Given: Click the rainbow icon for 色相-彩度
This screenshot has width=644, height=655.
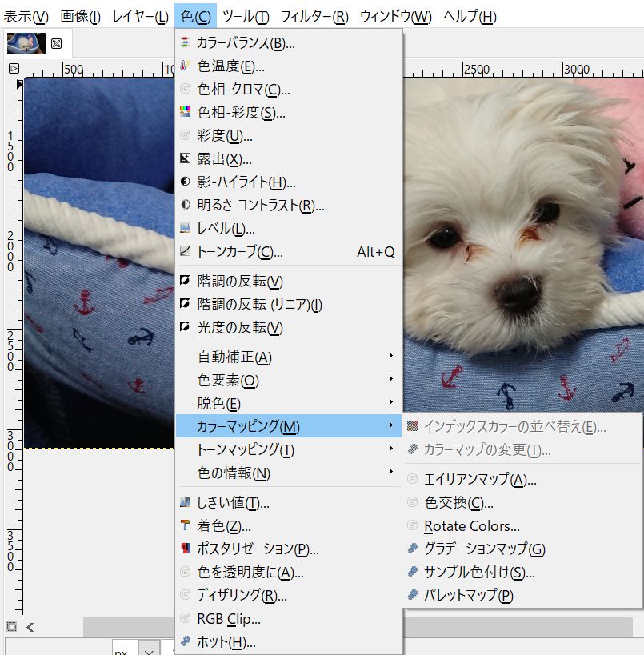Looking at the screenshot, I should click(185, 112).
